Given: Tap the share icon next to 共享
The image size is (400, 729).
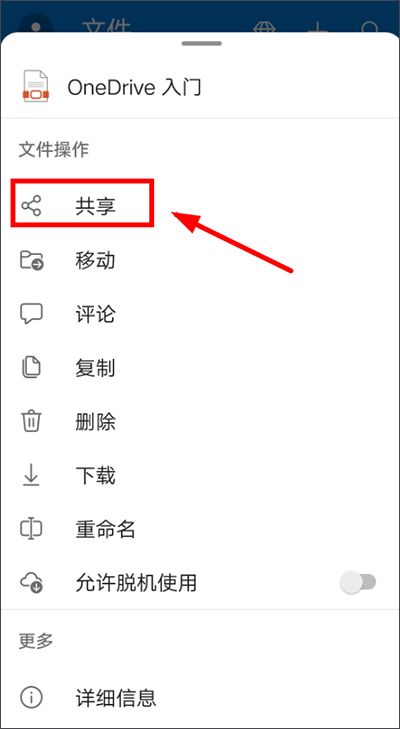Looking at the screenshot, I should click(x=32, y=205).
